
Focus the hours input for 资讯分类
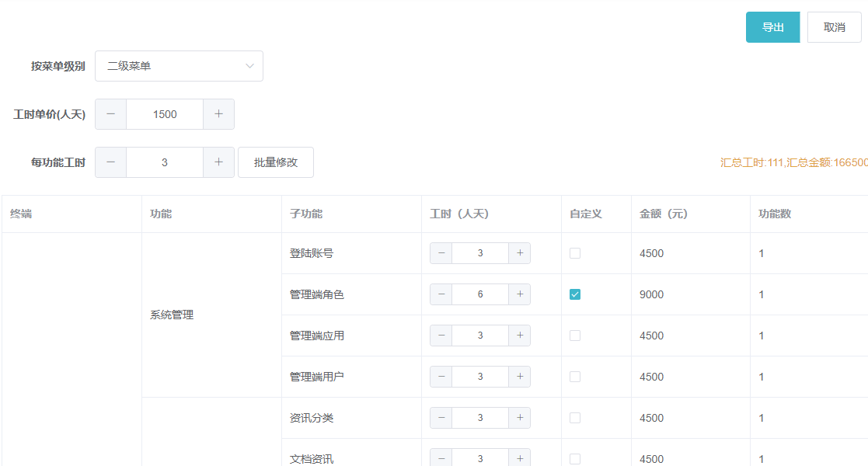pyautogui.click(x=480, y=418)
